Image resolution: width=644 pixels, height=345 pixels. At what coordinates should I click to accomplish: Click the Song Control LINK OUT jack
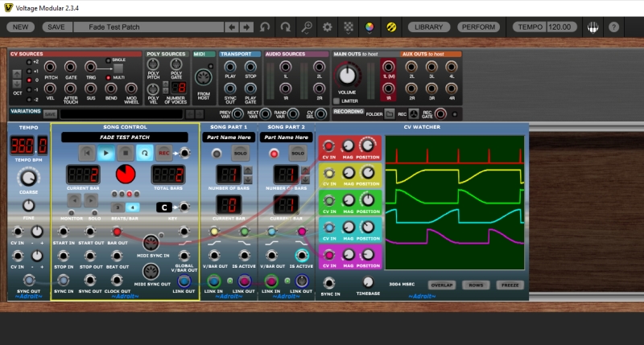click(184, 281)
